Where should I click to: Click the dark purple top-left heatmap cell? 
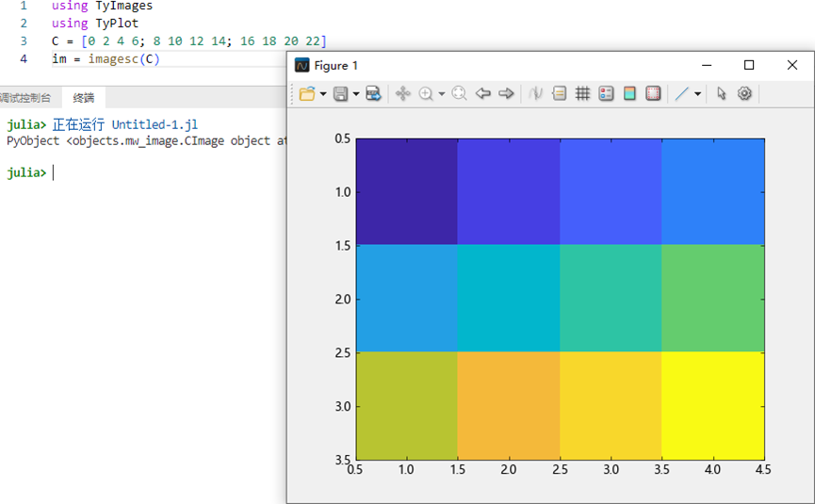tap(407, 191)
